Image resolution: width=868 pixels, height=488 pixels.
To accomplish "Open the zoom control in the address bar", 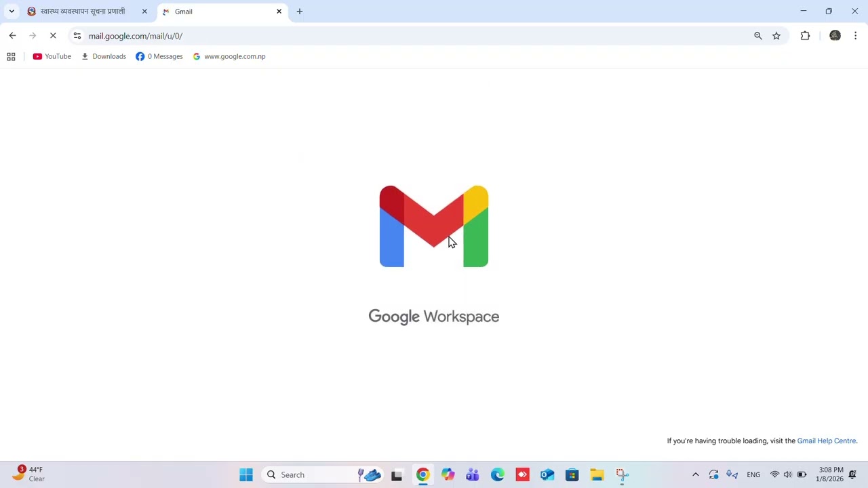I will tap(758, 36).
